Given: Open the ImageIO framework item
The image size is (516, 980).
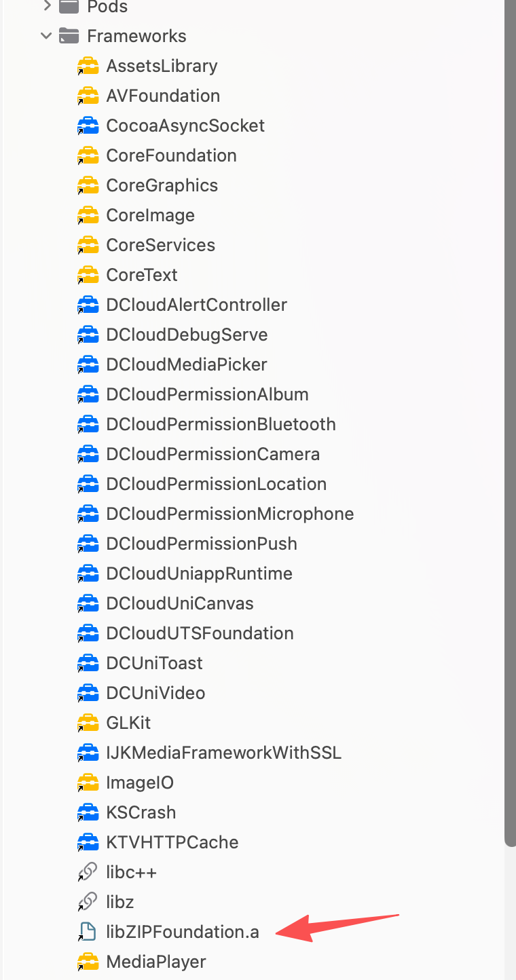Looking at the screenshot, I should point(140,783).
